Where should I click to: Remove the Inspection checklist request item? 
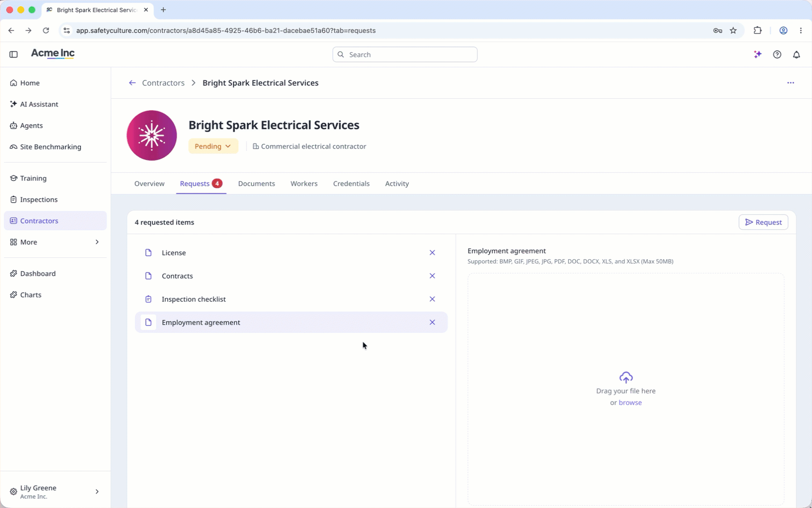click(432, 299)
